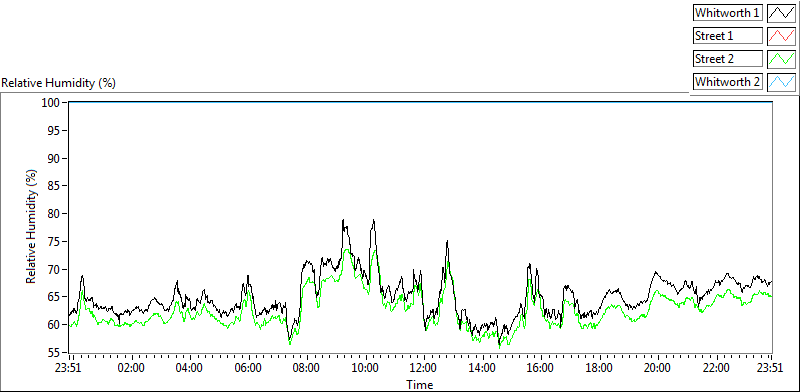Click the Time x-axis title
The width and height of the screenshot is (800, 392).
point(421,384)
